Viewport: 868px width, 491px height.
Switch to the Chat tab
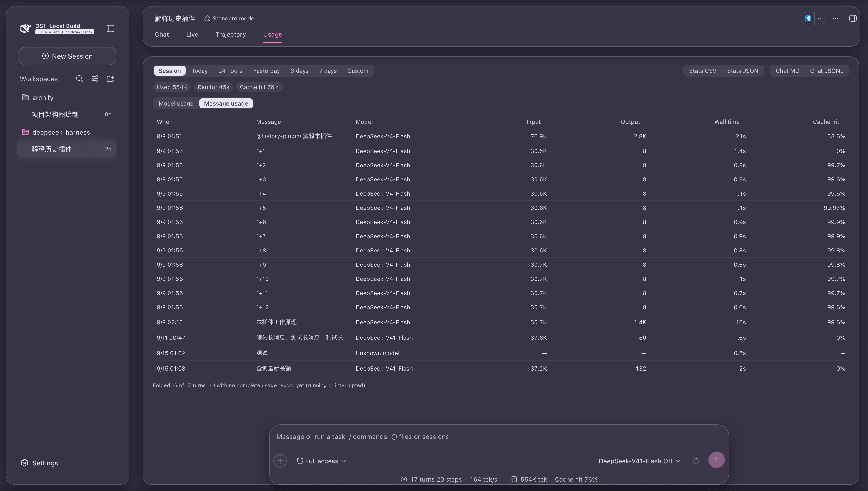(162, 34)
